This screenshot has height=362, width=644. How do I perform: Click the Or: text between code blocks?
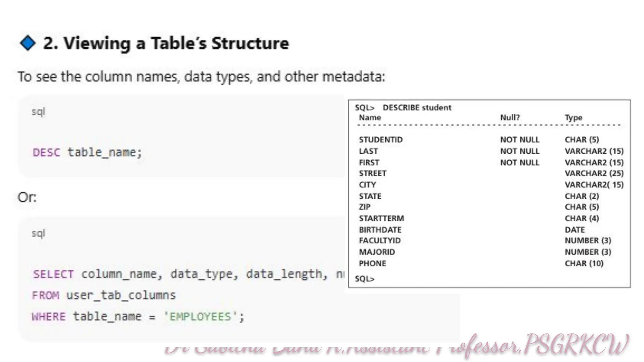27,197
